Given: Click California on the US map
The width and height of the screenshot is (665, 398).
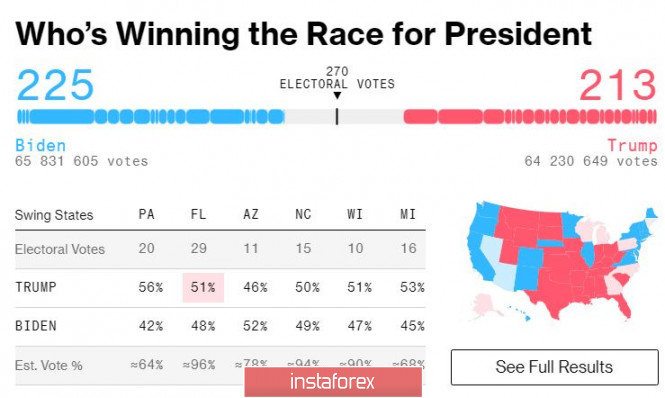Looking at the screenshot, I should click(479, 259).
